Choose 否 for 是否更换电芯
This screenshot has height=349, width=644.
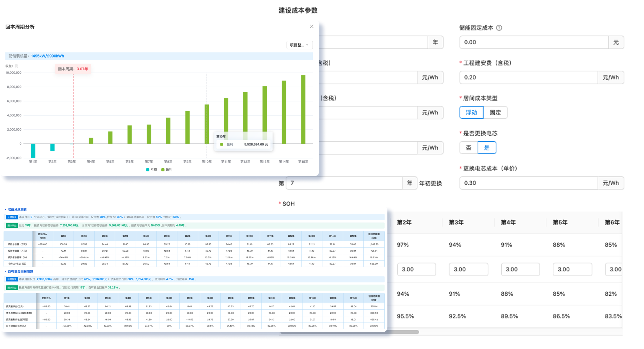469,148
